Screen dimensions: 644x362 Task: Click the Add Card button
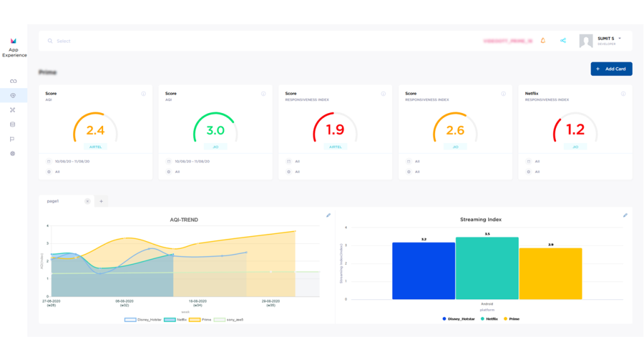[x=611, y=69]
